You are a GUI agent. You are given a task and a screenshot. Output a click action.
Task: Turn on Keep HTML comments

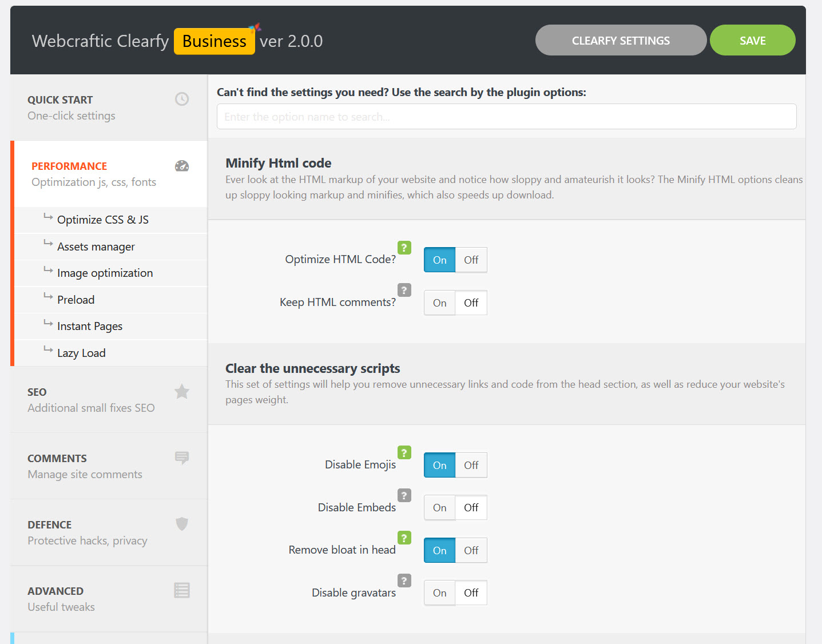(x=439, y=303)
